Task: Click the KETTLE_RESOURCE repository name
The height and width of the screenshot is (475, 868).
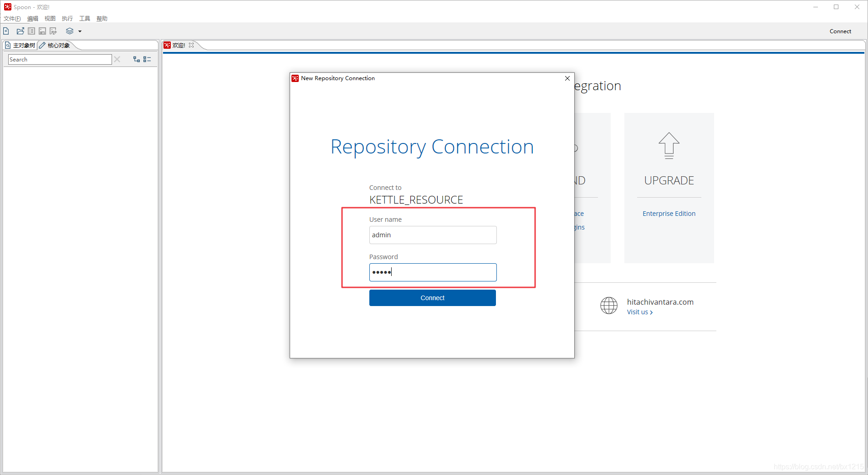Action: [416, 200]
